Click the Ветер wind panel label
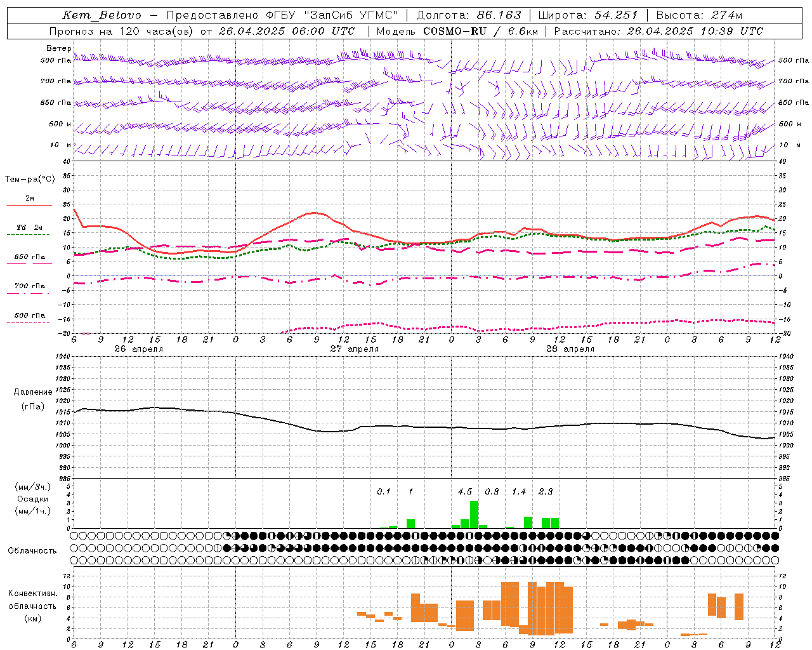The image size is (812, 650). pos(58,48)
